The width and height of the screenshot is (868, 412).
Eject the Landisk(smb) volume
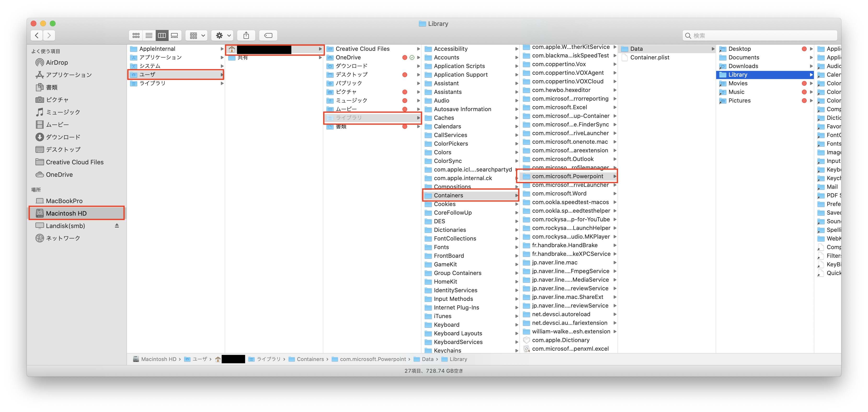(x=117, y=226)
